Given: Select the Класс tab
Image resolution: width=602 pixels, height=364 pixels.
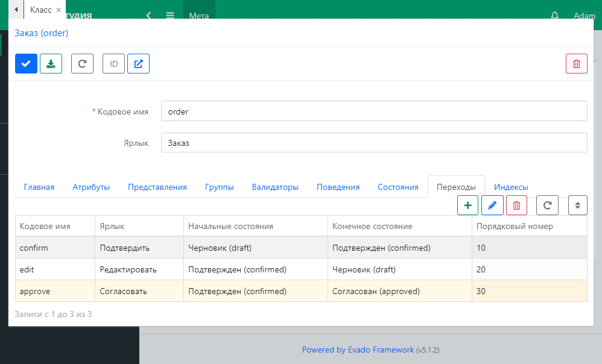Looking at the screenshot, I should (x=40, y=10).
